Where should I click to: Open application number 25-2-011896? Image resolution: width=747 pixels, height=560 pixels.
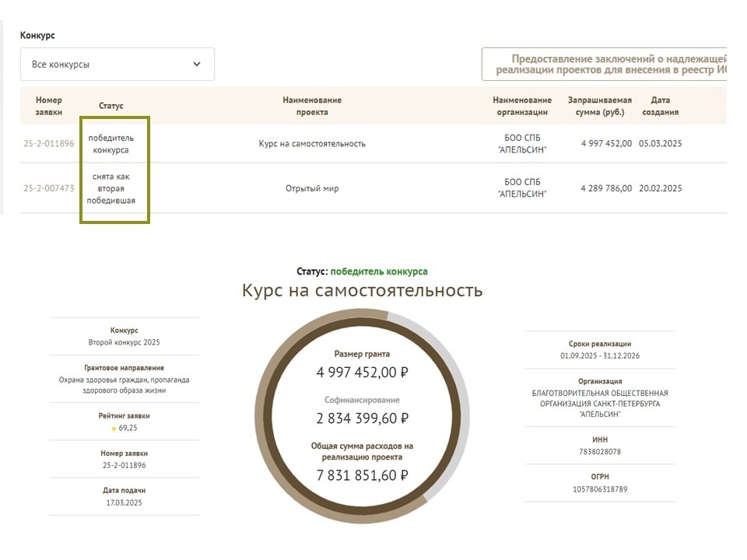(x=49, y=144)
